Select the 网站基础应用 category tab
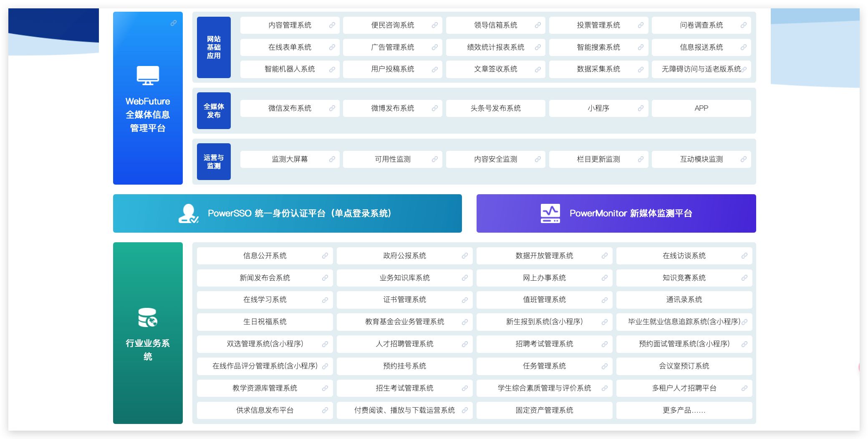The height and width of the screenshot is (439, 868). pos(214,48)
